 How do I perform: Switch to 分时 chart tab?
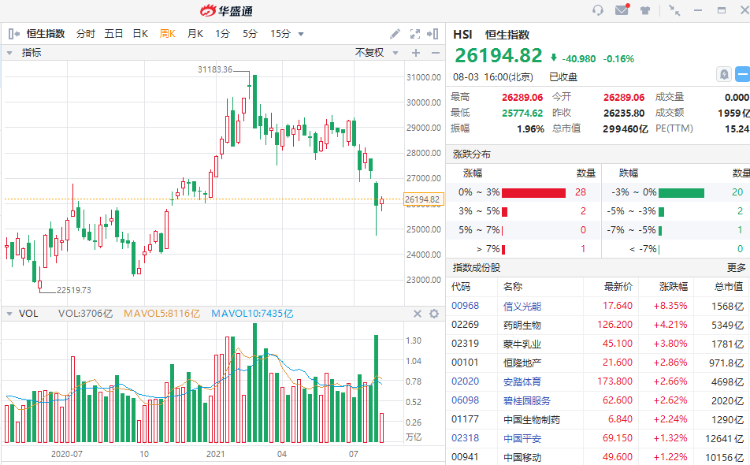click(x=86, y=34)
